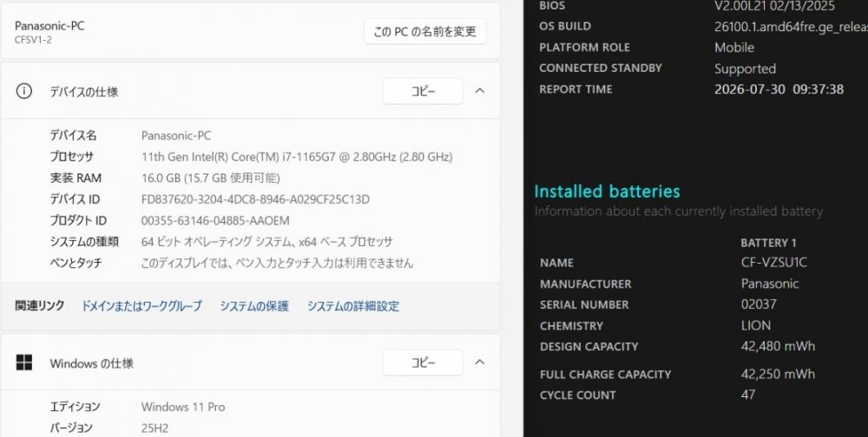Viewport: 868px width, 437px height.
Task: Open the システムの保護 link
Action: pyautogui.click(x=254, y=306)
